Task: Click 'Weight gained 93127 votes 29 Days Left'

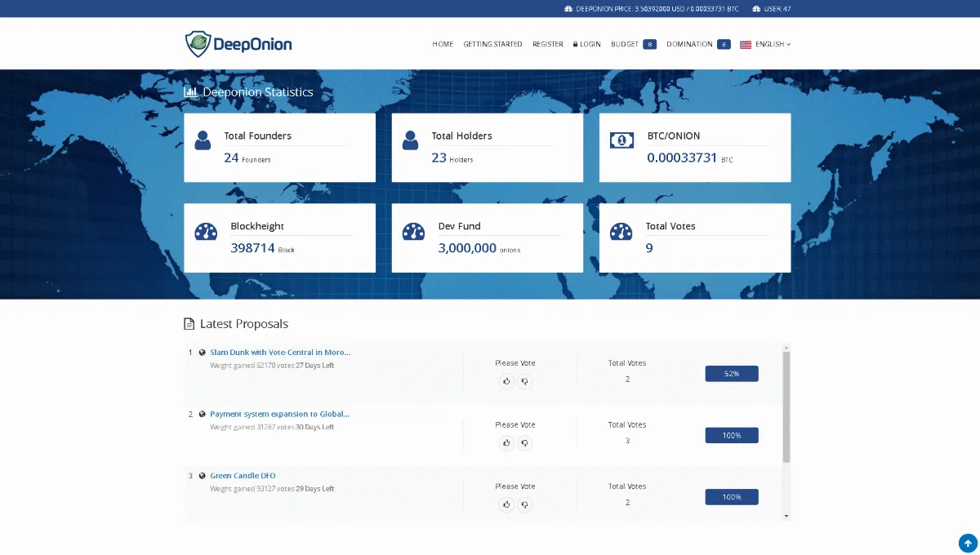Action: pos(272,489)
